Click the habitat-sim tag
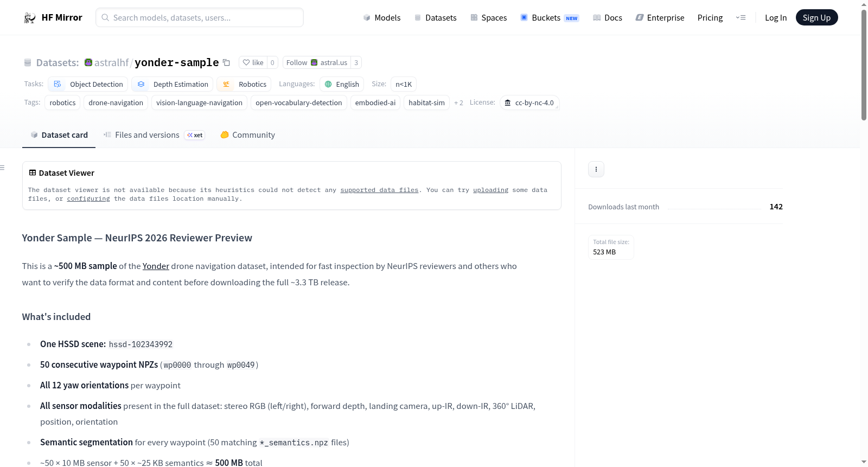The height and width of the screenshot is (467, 868). 426,103
